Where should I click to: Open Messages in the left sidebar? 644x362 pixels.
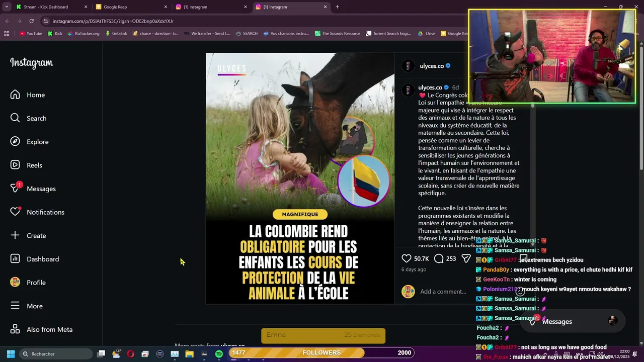pyautogui.click(x=33, y=189)
